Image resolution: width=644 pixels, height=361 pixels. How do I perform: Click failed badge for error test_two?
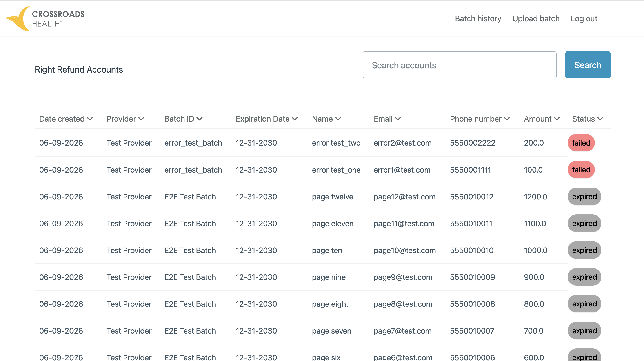click(581, 143)
